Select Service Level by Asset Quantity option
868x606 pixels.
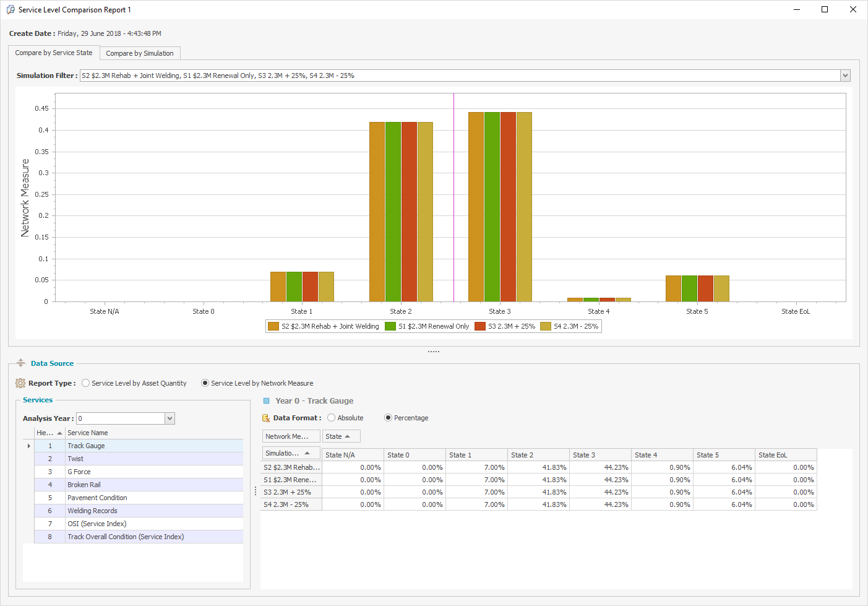point(86,383)
